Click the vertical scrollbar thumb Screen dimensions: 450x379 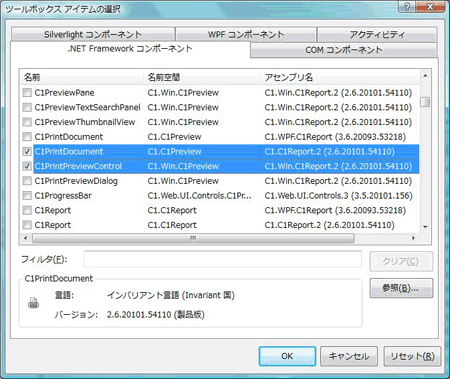click(425, 102)
